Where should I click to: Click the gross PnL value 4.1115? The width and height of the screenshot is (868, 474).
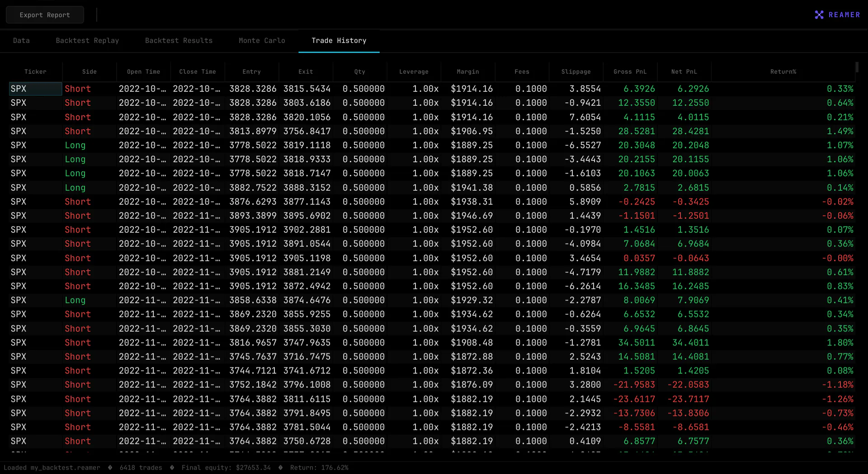pyautogui.click(x=639, y=117)
